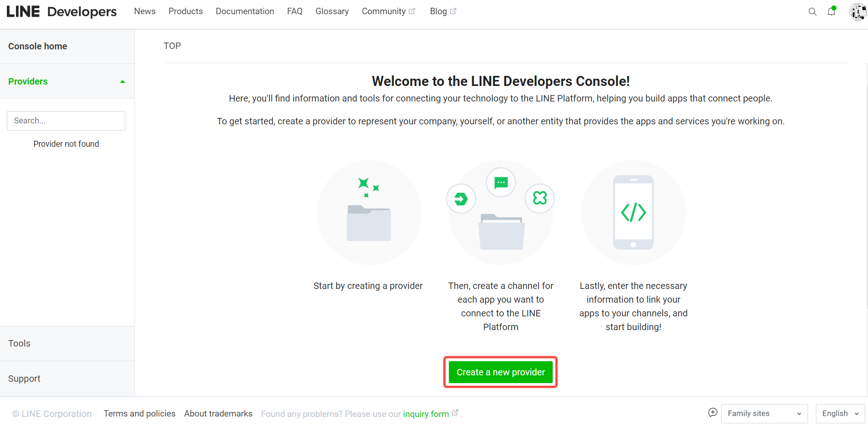The width and height of the screenshot is (868, 427).
Task: Click Create a new provider button
Action: [x=501, y=372]
